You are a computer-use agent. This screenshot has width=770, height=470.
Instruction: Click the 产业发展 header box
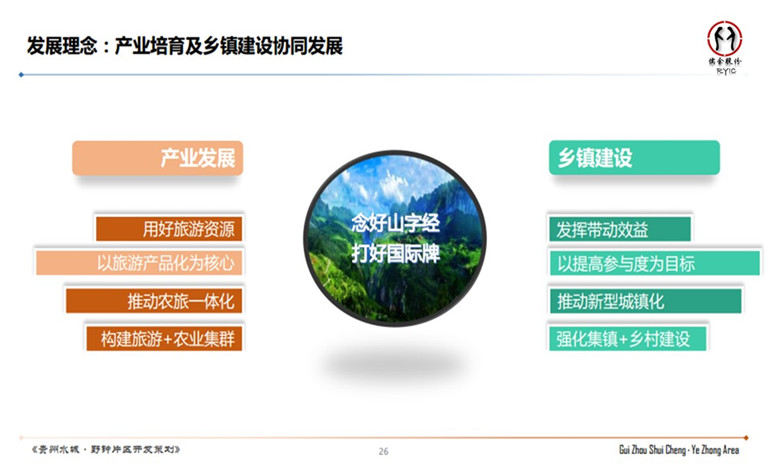tap(158, 158)
